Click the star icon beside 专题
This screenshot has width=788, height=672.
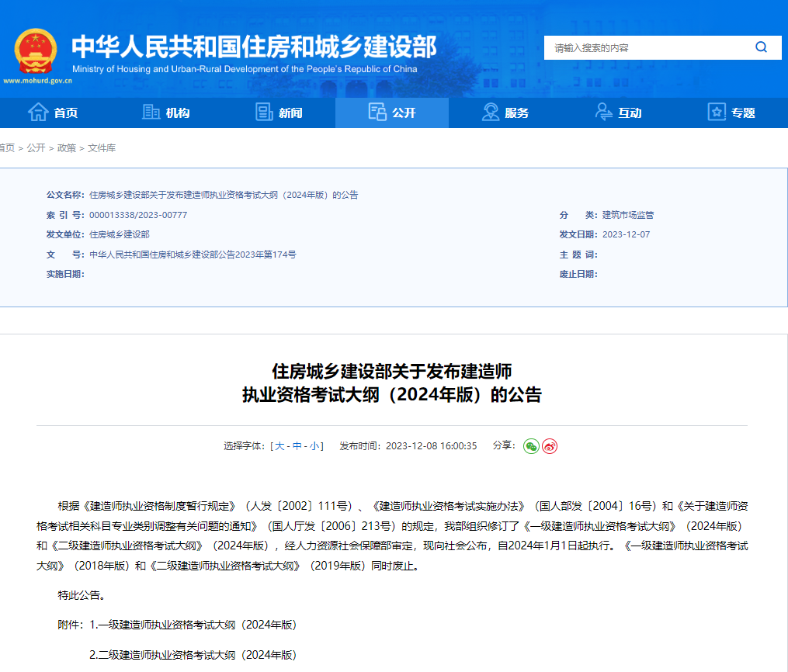pyautogui.click(x=716, y=113)
